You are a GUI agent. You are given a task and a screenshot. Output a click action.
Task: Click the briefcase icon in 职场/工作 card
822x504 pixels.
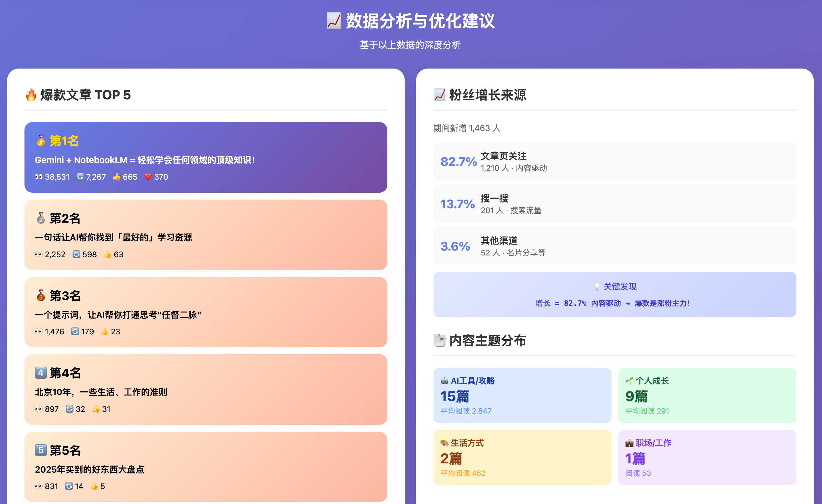click(629, 443)
